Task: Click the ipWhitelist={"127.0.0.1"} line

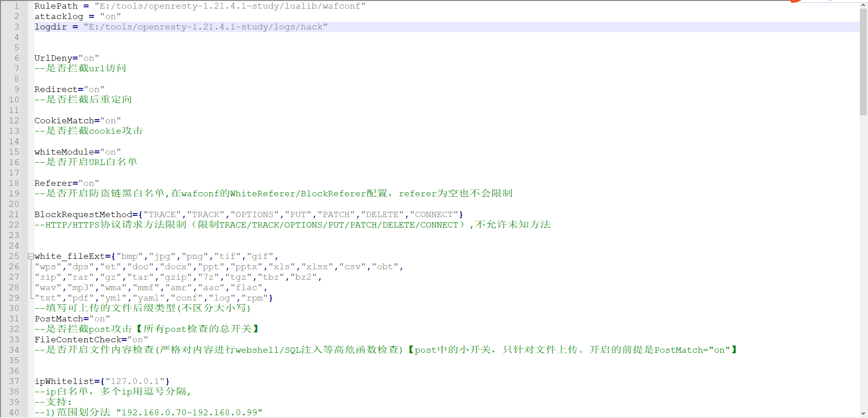Action: click(x=102, y=381)
